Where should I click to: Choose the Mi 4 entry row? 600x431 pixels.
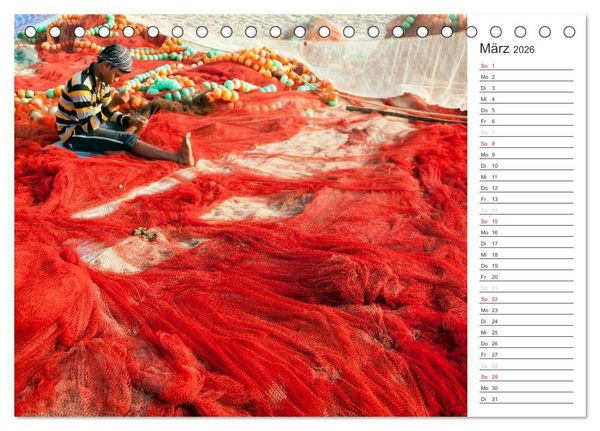coord(527,99)
